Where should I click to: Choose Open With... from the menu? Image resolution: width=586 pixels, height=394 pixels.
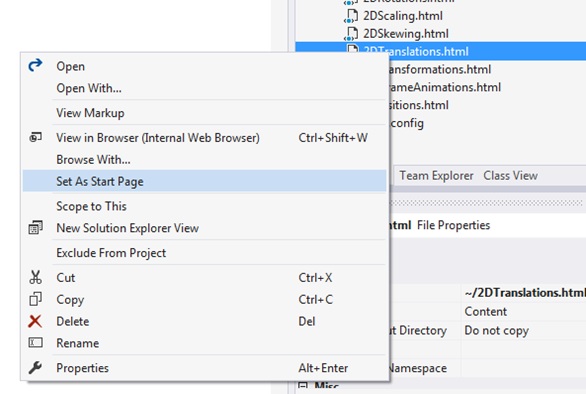pyautogui.click(x=204, y=88)
